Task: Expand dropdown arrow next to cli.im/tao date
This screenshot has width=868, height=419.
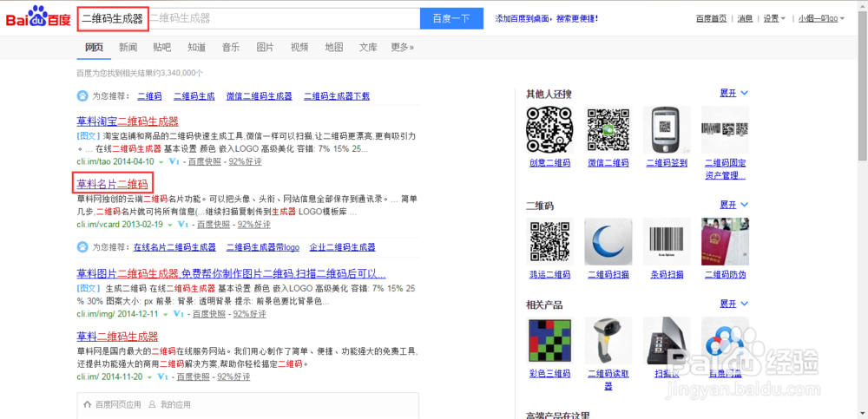Action: click(x=161, y=163)
